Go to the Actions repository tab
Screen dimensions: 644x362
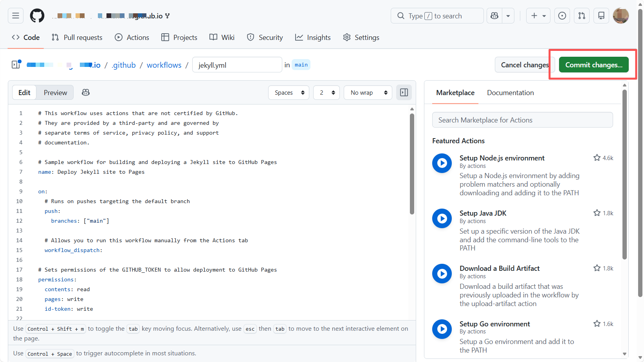point(132,38)
